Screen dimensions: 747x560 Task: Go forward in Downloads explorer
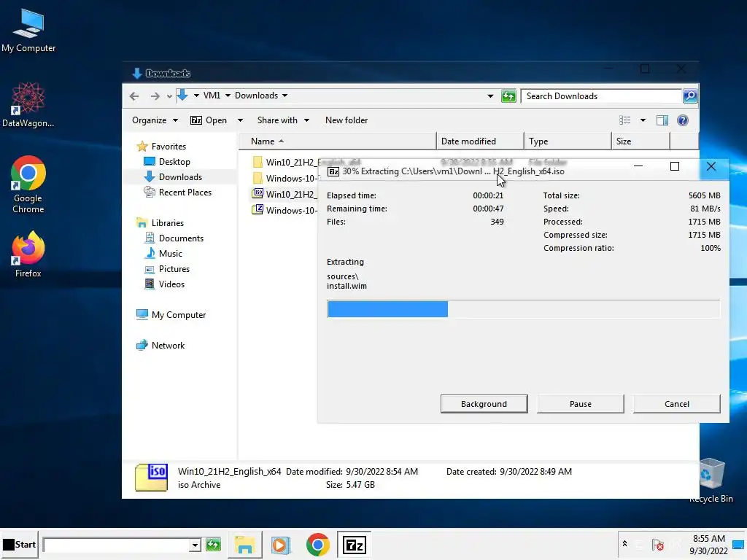tap(155, 96)
